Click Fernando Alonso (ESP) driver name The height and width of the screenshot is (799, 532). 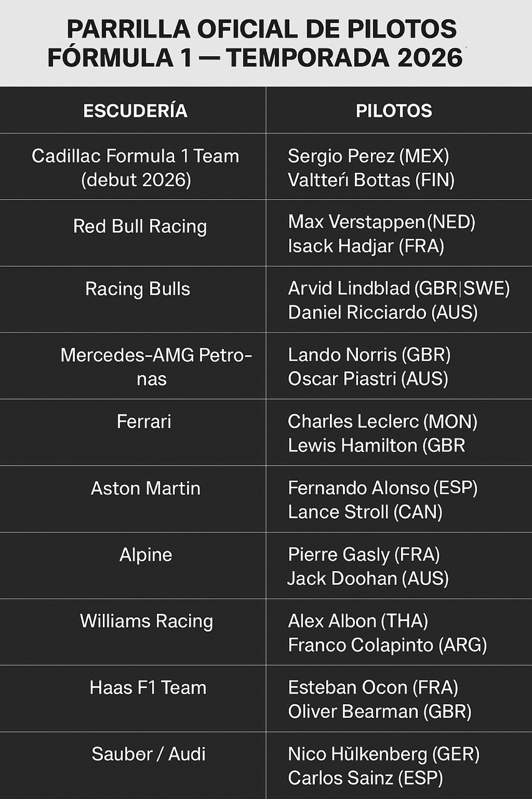pos(382,488)
